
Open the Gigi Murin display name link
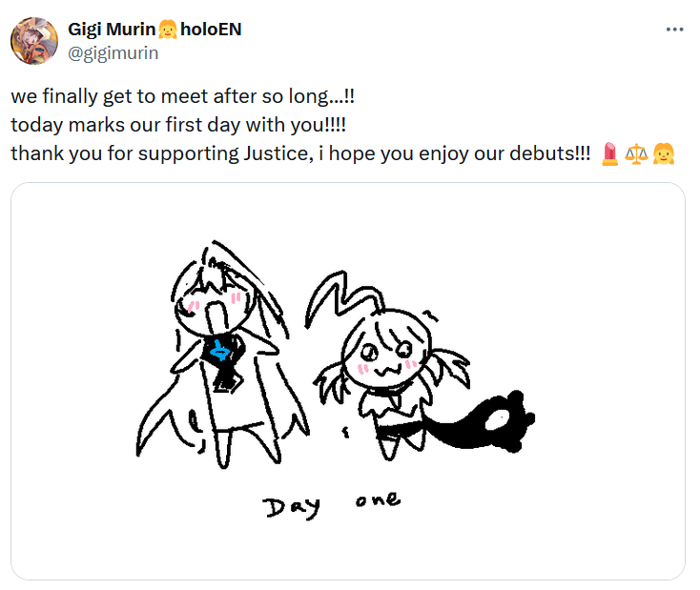pyautogui.click(x=112, y=30)
